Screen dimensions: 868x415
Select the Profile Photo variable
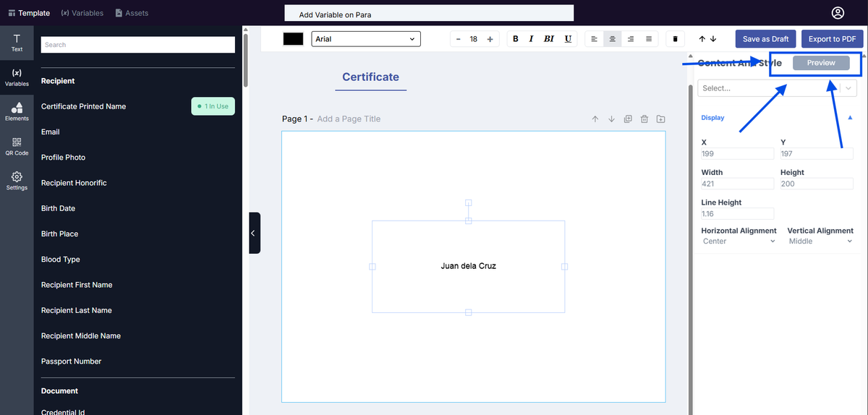coord(63,158)
